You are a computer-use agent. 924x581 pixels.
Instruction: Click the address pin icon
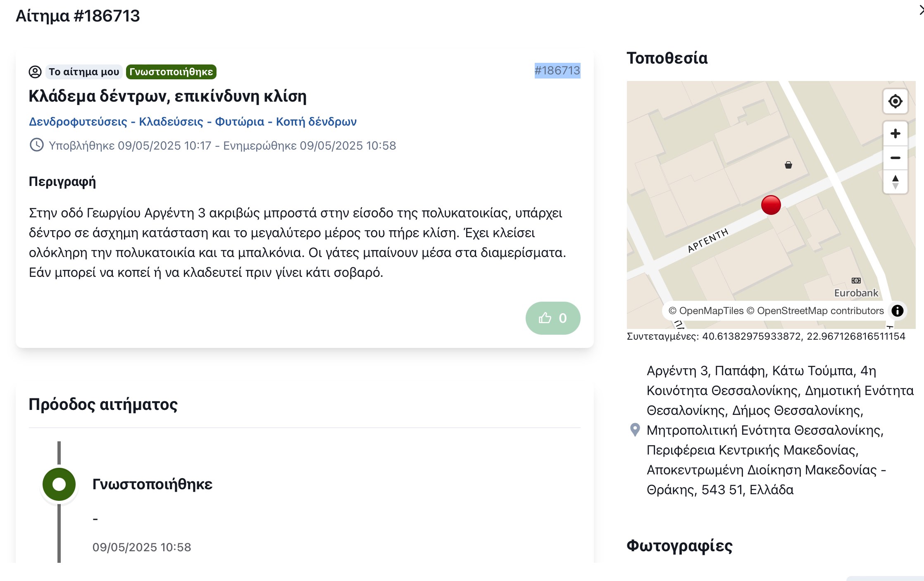click(x=635, y=430)
